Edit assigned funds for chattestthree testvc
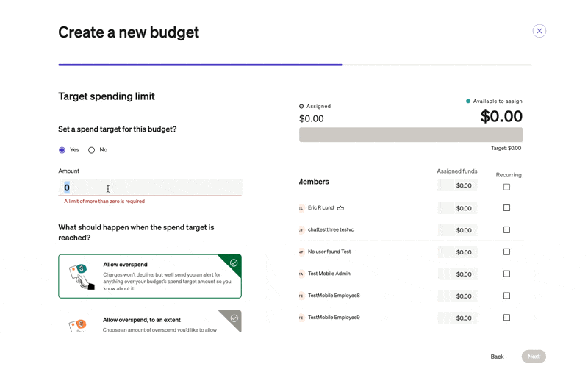This screenshot has height=378, width=588. pyautogui.click(x=457, y=230)
